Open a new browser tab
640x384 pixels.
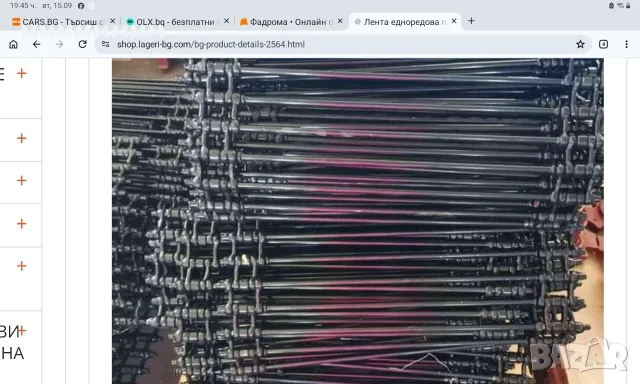click(471, 21)
